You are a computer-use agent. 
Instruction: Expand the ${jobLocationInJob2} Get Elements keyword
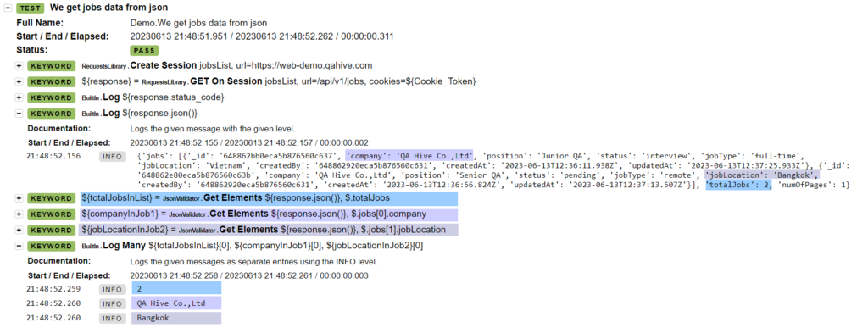[x=19, y=230]
